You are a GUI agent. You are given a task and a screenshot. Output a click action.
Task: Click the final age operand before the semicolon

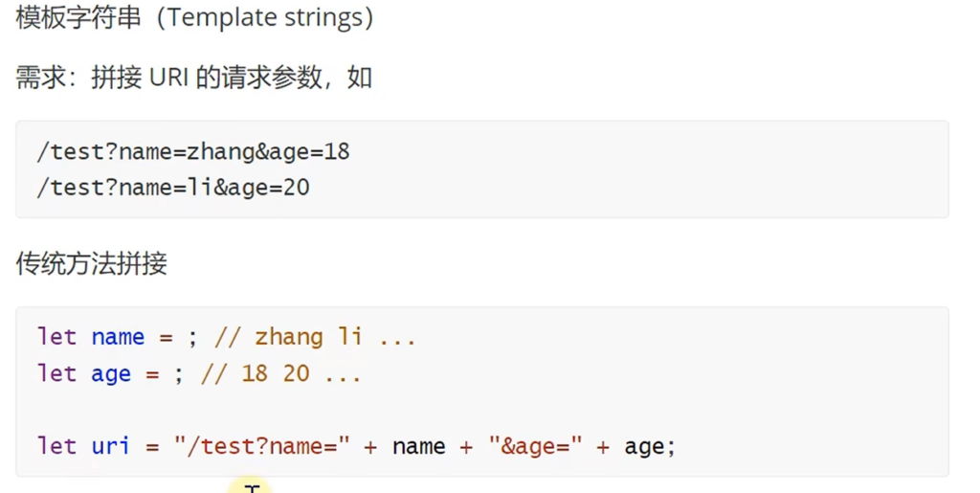pos(644,446)
